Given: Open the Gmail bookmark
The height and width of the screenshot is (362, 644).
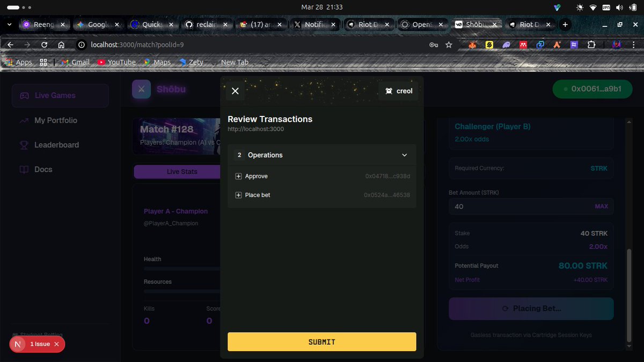Looking at the screenshot, I should coord(75,62).
